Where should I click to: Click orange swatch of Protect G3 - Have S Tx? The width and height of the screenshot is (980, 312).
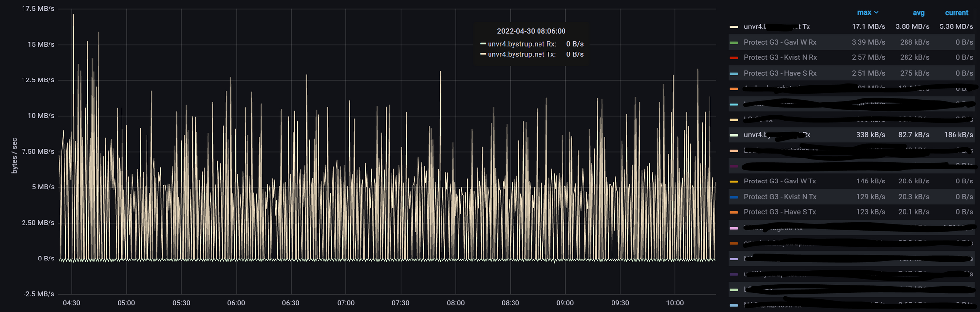tap(734, 212)
